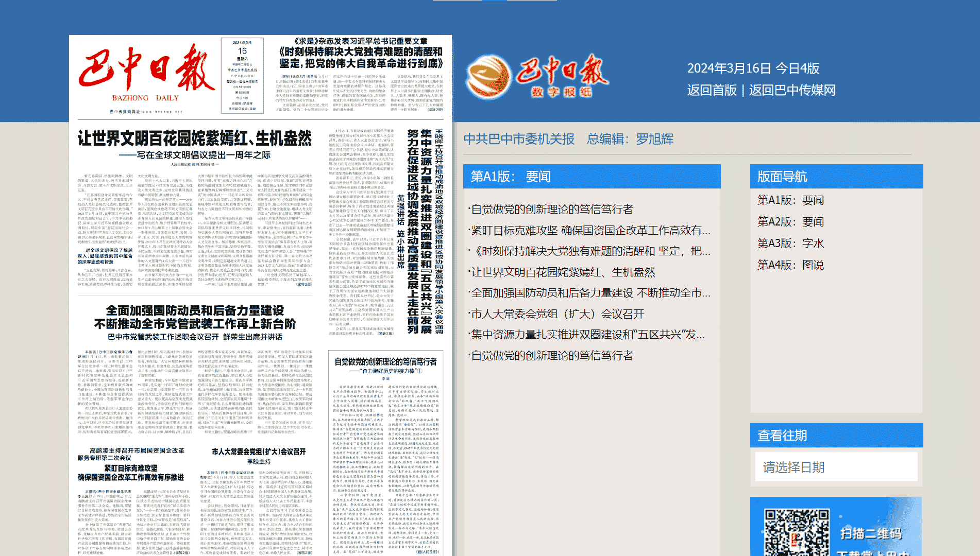
Task: Switch to 第A3版：字水 page
Action: tap(790, 244)
